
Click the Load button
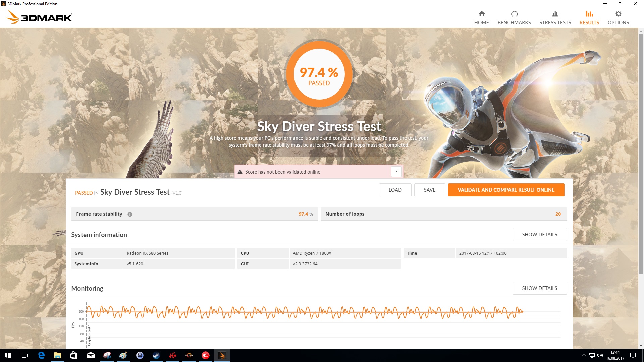point(395,190)
